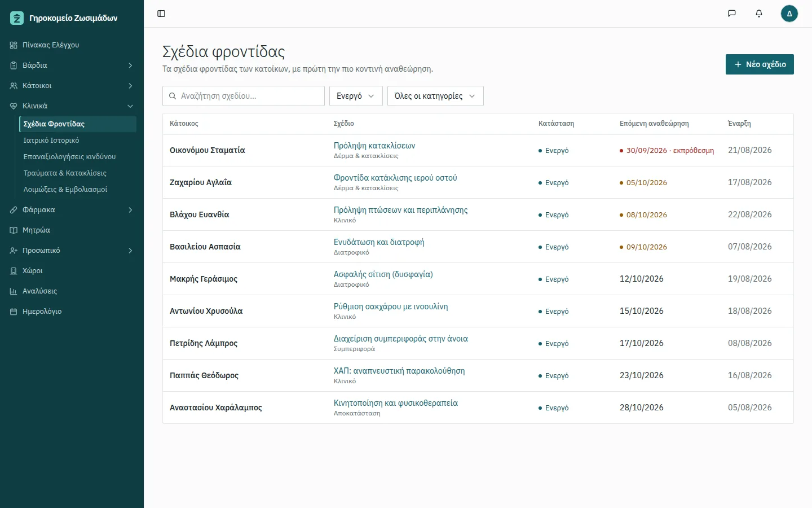The image size is (812, 508).
Task: Click the Μητρώα book icon
Action: point(14,230)
